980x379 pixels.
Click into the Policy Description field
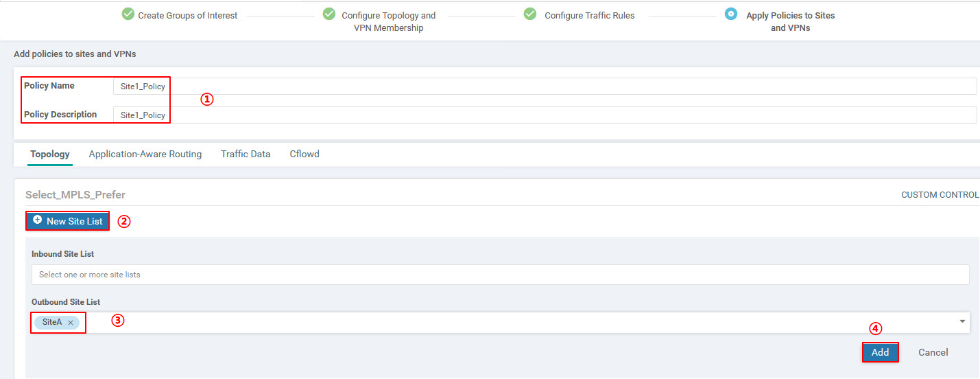click(x=545, y=115)
